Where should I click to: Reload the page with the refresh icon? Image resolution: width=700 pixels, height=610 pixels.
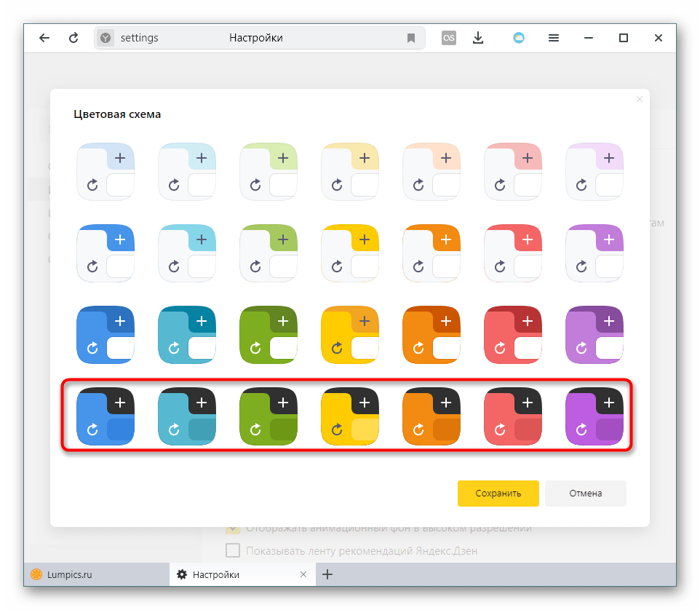click(x=73, y=38)
